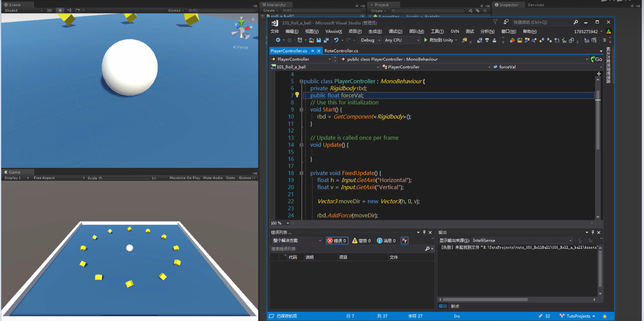Open the Debug configuration dropdown

tap(370, 40)
